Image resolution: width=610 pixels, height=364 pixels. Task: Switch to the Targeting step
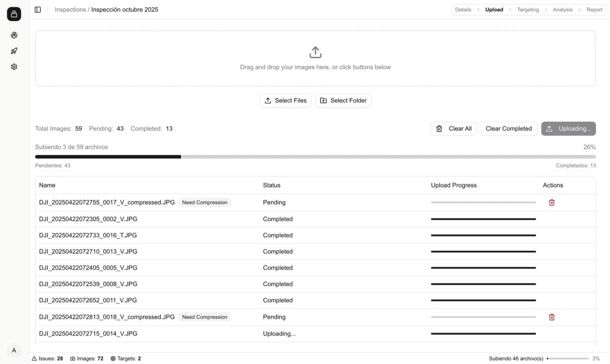point(528,10)
